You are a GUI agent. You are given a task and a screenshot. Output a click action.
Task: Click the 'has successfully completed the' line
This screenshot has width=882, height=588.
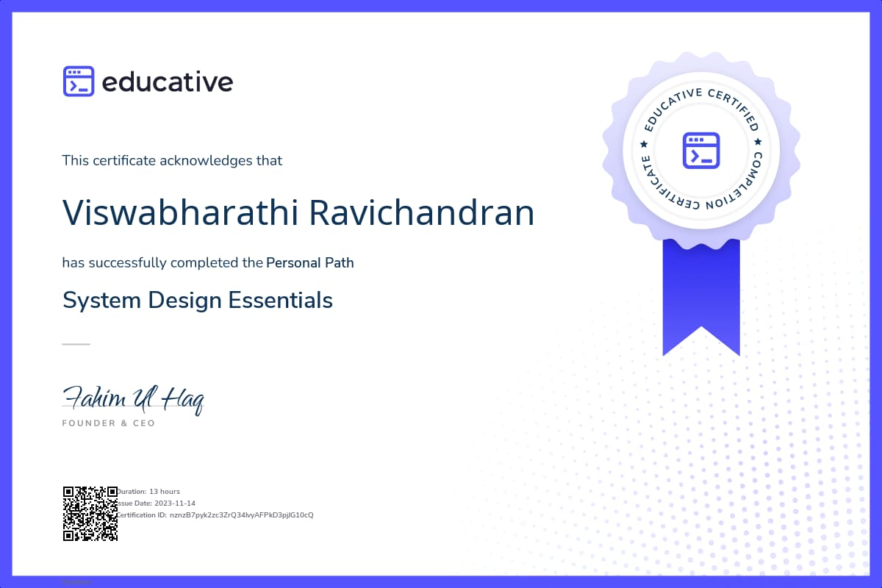tap(162, 262)
